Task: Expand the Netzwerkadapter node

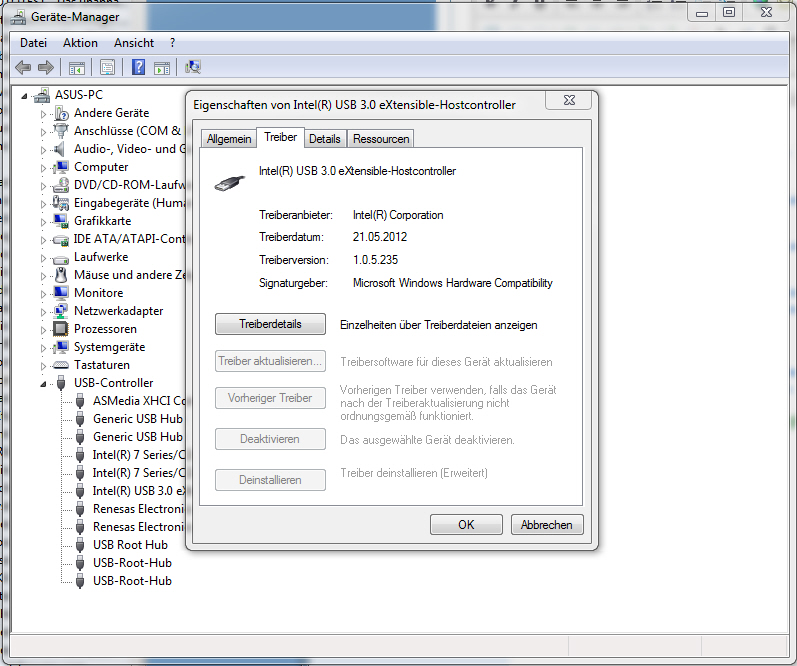Action: [x=43, y=312]
